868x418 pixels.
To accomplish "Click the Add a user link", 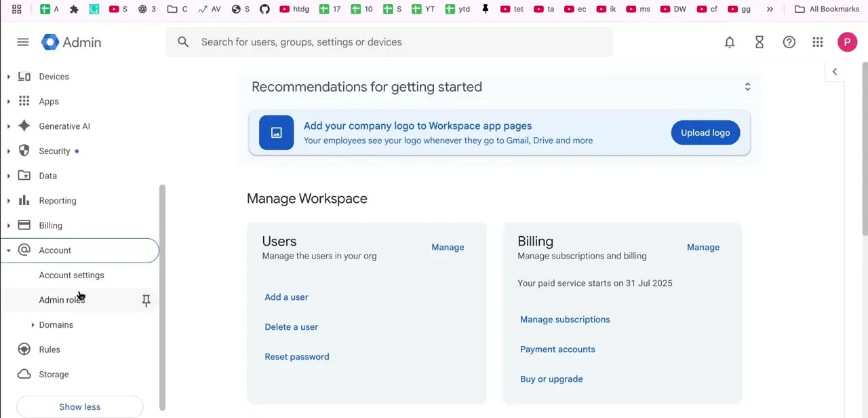I will pyautogui.click(x=286, y=297).
